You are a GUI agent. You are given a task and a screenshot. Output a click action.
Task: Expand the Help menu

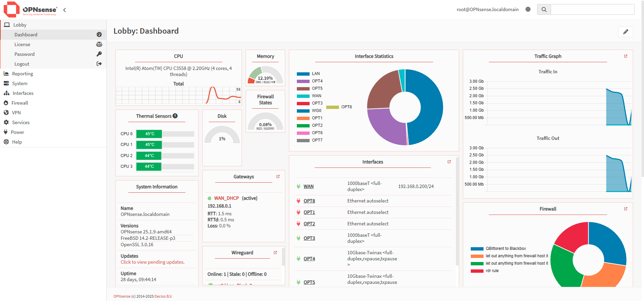[x=53, y=142]
